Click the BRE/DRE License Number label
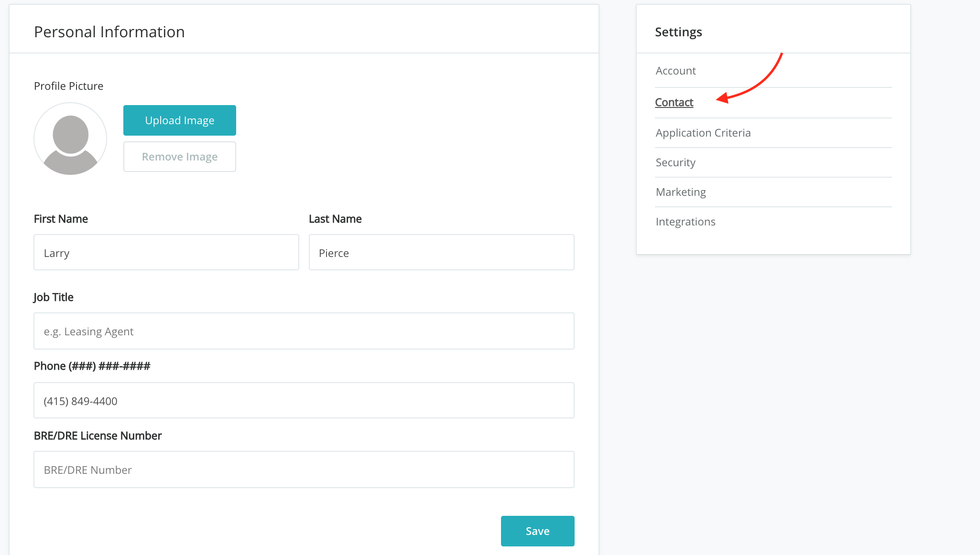The image size is (980, 555). 98,436
